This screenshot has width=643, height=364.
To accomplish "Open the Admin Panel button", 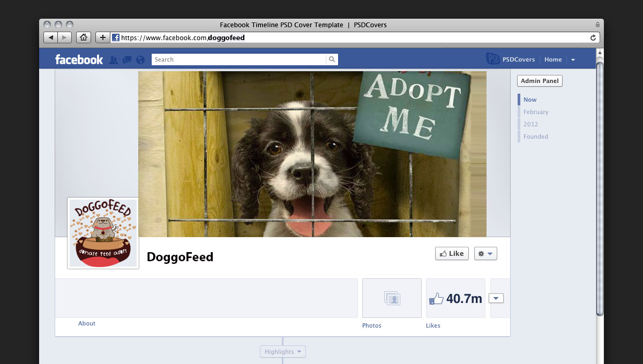I will (540, 81).
